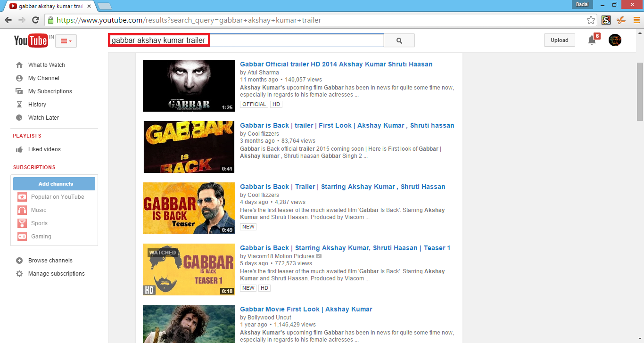Open Gabbar is Back Teaser 1 title
This screenshot has width=644, height=343.
(345, 248)
